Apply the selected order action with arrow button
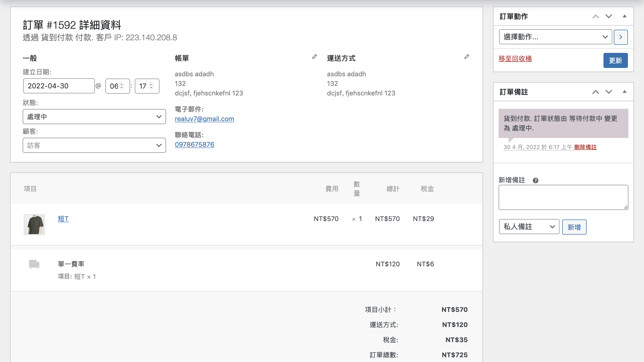 621,37
